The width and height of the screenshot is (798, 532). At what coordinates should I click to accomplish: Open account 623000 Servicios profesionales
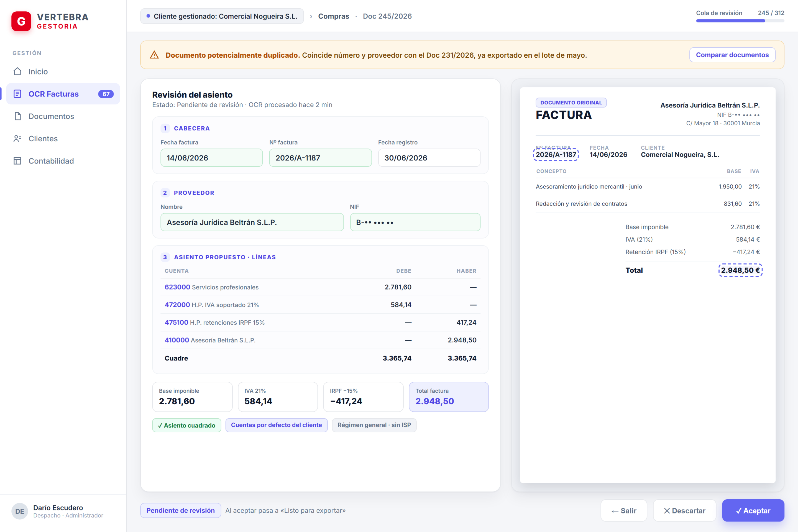click(211, 287)
